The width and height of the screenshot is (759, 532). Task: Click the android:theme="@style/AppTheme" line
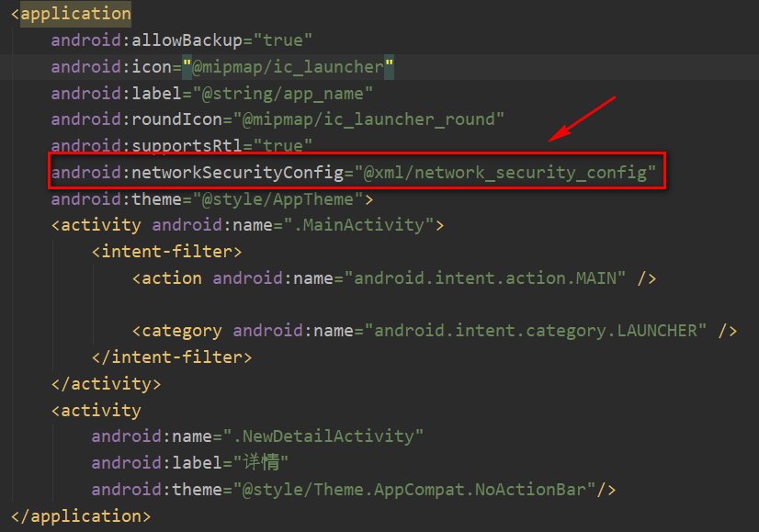(212, 199)
